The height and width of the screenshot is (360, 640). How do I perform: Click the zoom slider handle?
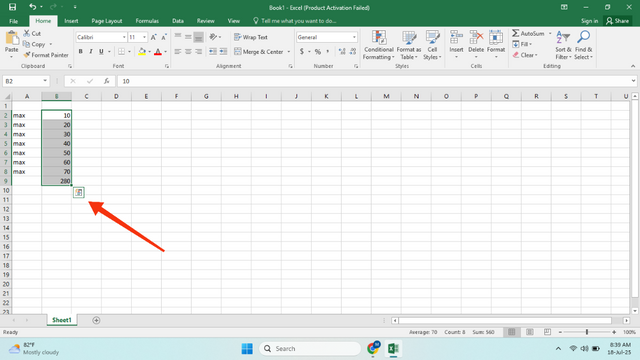pyautogui.click(x=587, y=332)
